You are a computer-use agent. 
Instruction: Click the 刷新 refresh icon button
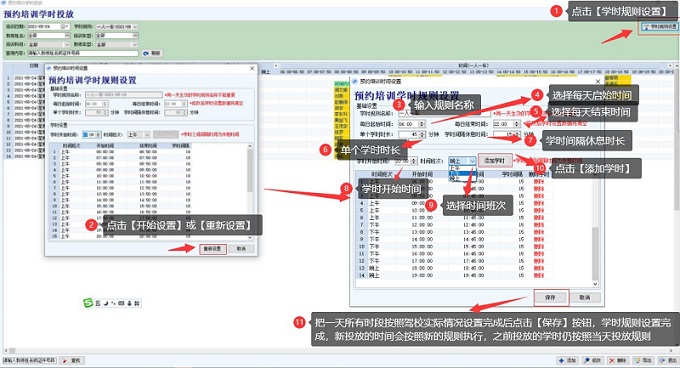click(152, 53)
